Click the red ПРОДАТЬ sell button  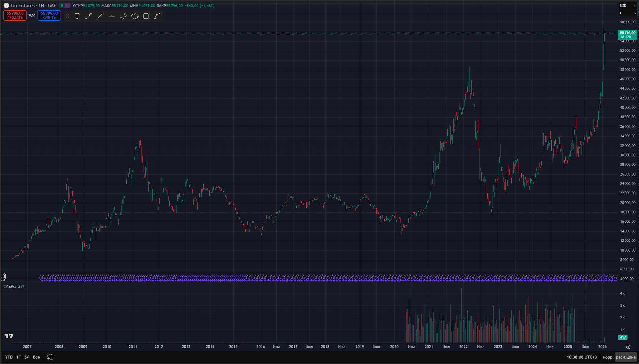click(x=15, y=15)
